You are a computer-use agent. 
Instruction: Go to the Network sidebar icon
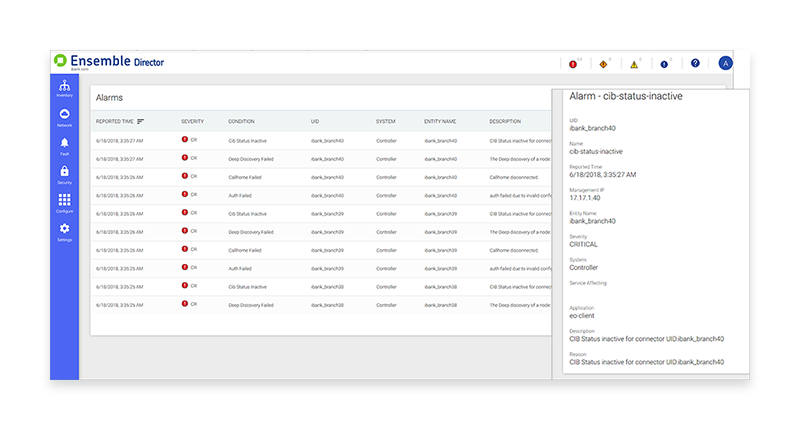(x=64, y=117)
